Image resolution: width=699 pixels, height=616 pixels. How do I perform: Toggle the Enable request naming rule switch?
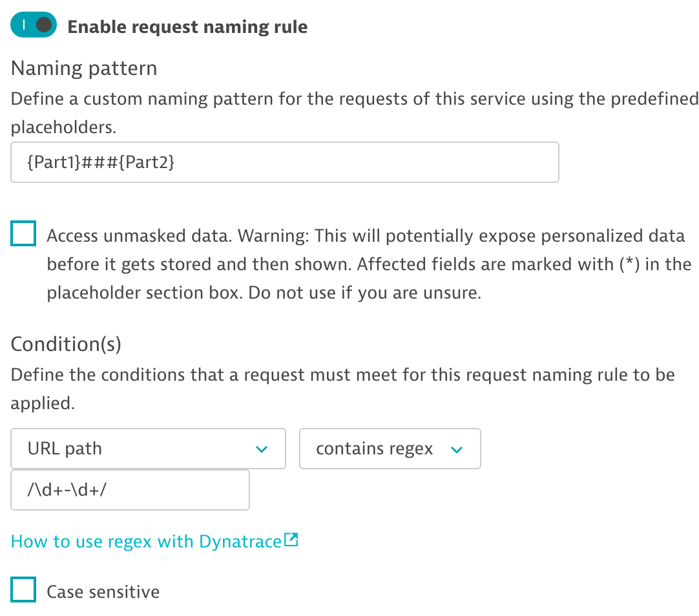[x=34, y=26]
